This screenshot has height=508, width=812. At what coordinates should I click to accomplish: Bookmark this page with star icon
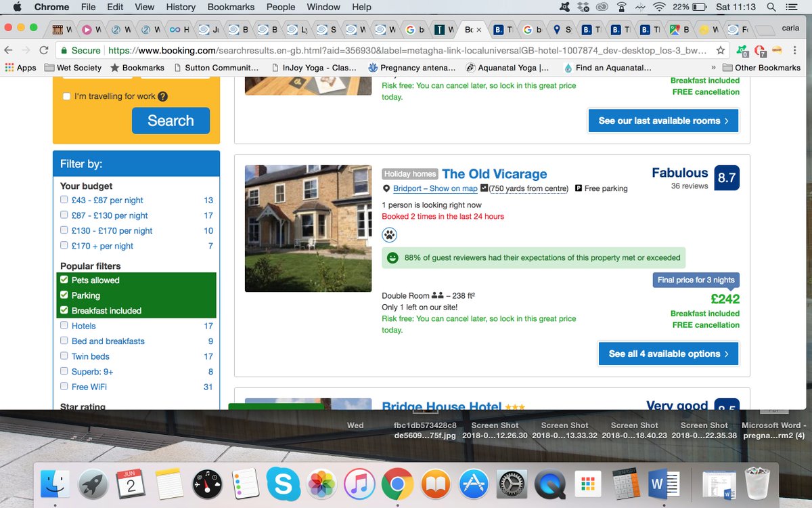pyautogui.click(x=721, y=51)
